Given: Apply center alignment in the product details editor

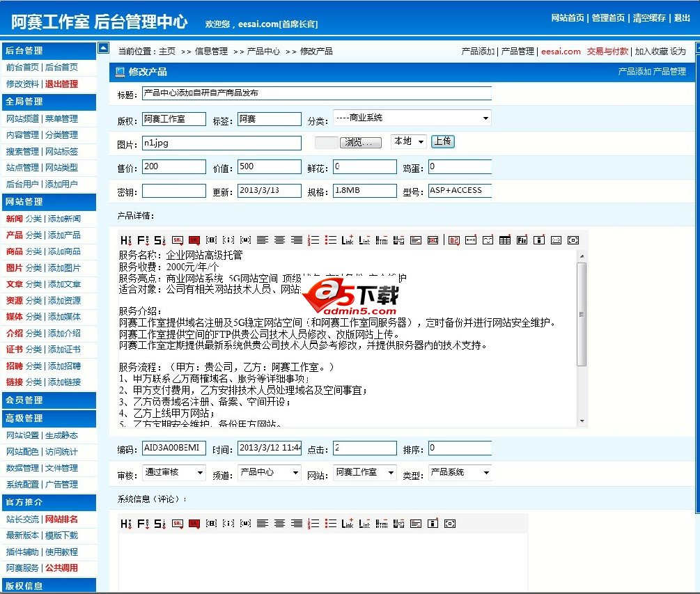Looking at the screenshot, I should click(281, 240).
